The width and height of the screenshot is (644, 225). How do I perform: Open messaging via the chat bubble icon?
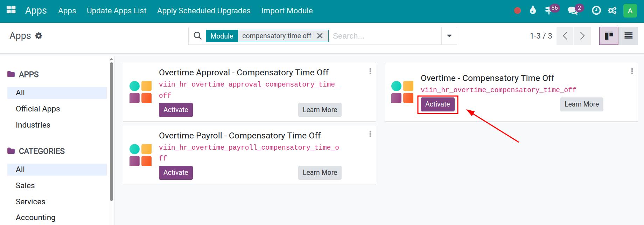(x=573, y=11)
